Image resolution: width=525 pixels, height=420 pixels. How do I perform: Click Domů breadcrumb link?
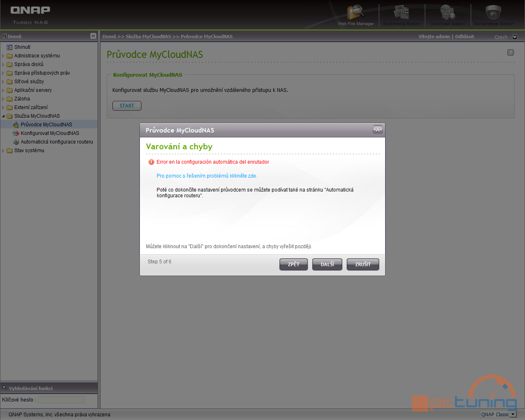pos(109,37)
